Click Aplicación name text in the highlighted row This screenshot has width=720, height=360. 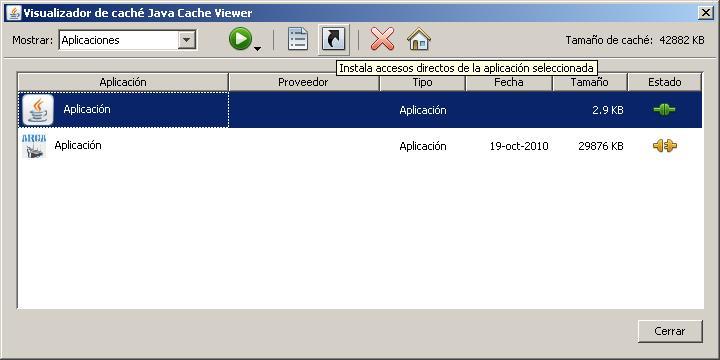87,109
